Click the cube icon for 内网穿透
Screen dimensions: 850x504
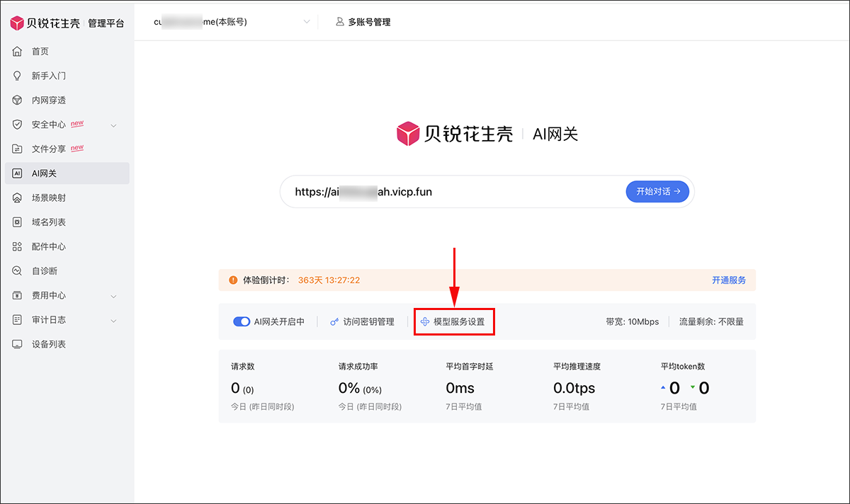(18, 101)
